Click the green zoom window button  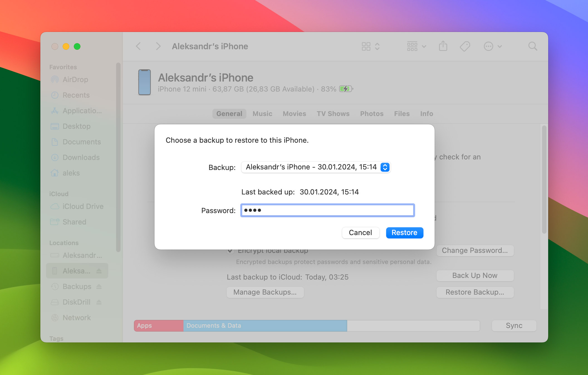point(77,46)
